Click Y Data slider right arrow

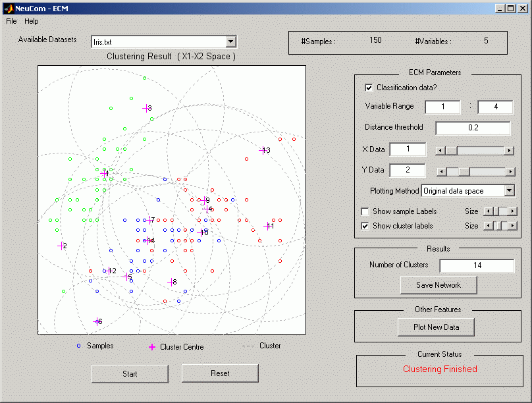coord(510,172)
